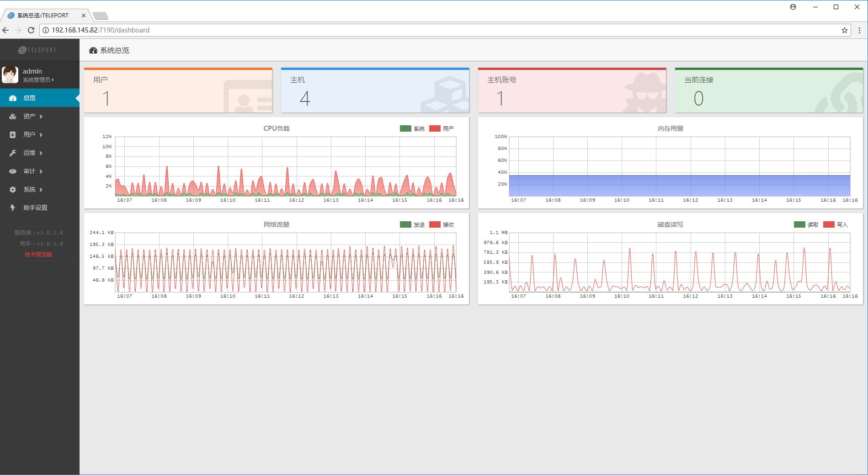Image resolution: width=868 pixels, height=475 pixels.
Task: Click the 审计 eye icon
Action: tap(13, 171)
